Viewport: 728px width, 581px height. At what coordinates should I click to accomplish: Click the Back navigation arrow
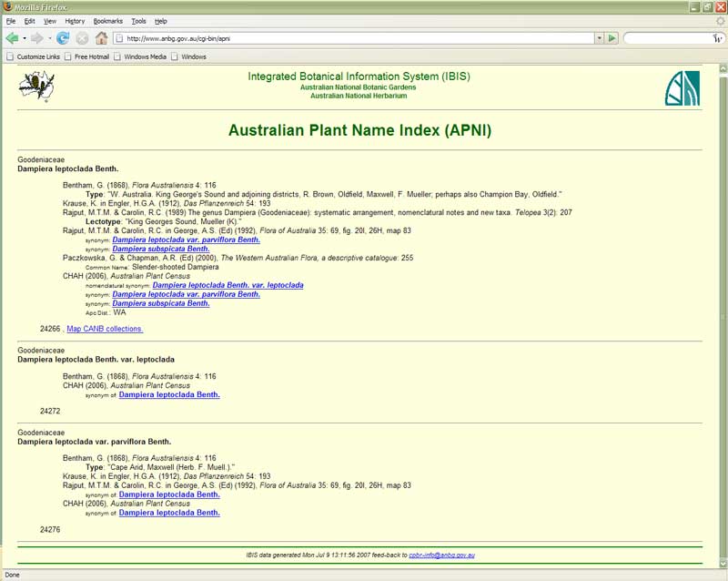point(12,38)
